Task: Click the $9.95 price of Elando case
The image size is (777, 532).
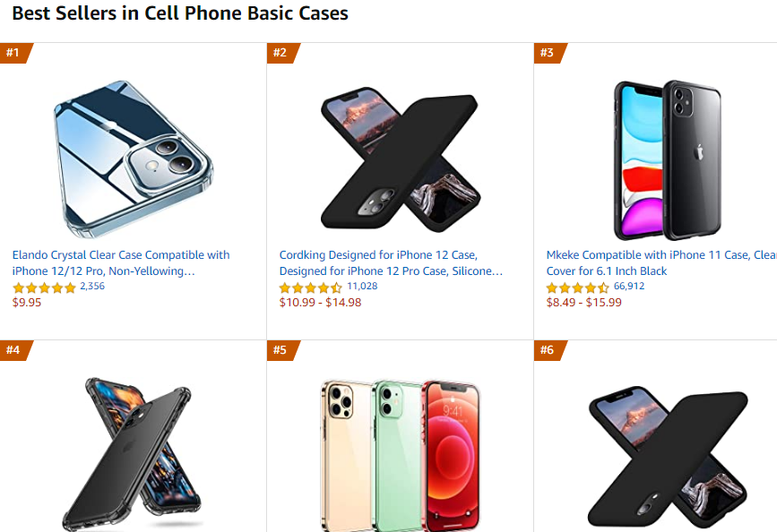Action: [x=27, y=303]
